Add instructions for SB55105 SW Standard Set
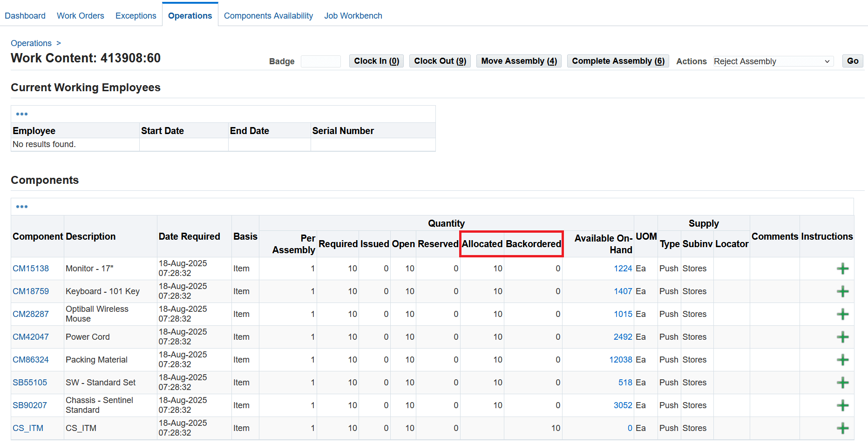This screenshot has height=444, width=868. (x=843, y=383)
